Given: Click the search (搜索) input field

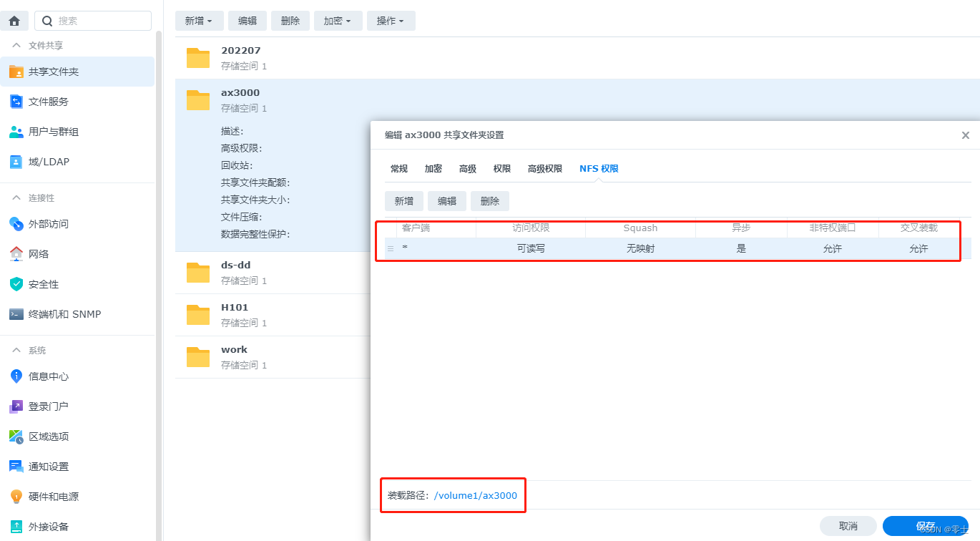Looking at the screenshot, I should (x=100, y=21).
